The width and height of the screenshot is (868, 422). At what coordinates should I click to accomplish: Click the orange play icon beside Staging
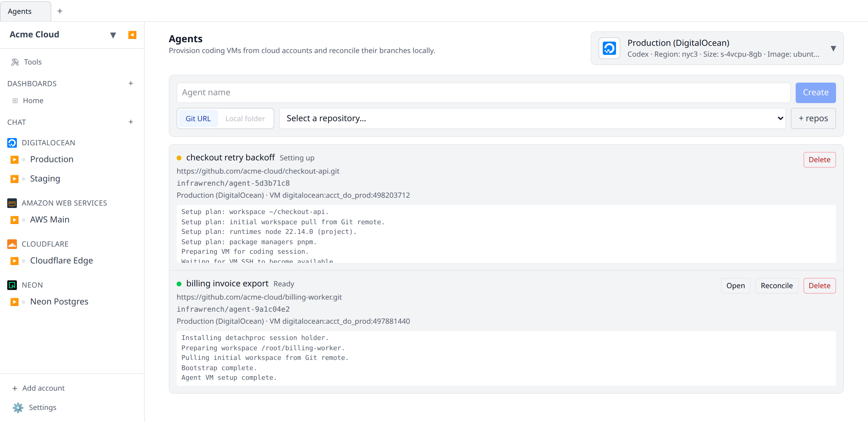[x=14, y=179]
